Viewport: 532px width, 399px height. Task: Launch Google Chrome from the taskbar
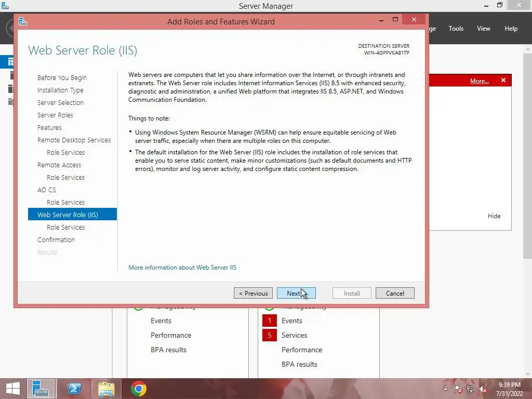pyautogui.click(x=138, y=389)
